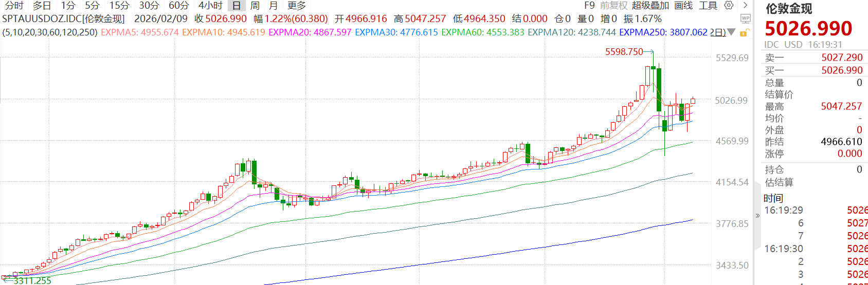868x285 pixels.
Task: Switch to 多日 multi-day view
Action: coord(42,6)
